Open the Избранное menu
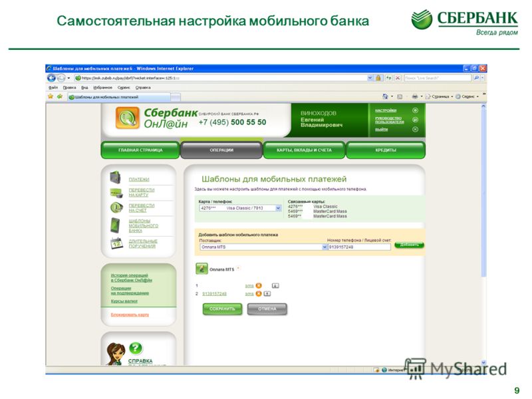532x399 pixels. (x=102, y=88)
